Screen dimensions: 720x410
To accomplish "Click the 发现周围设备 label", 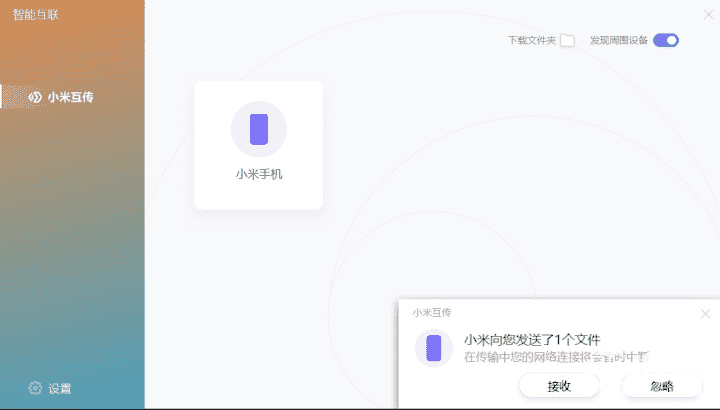I will (x=619, y=40).
